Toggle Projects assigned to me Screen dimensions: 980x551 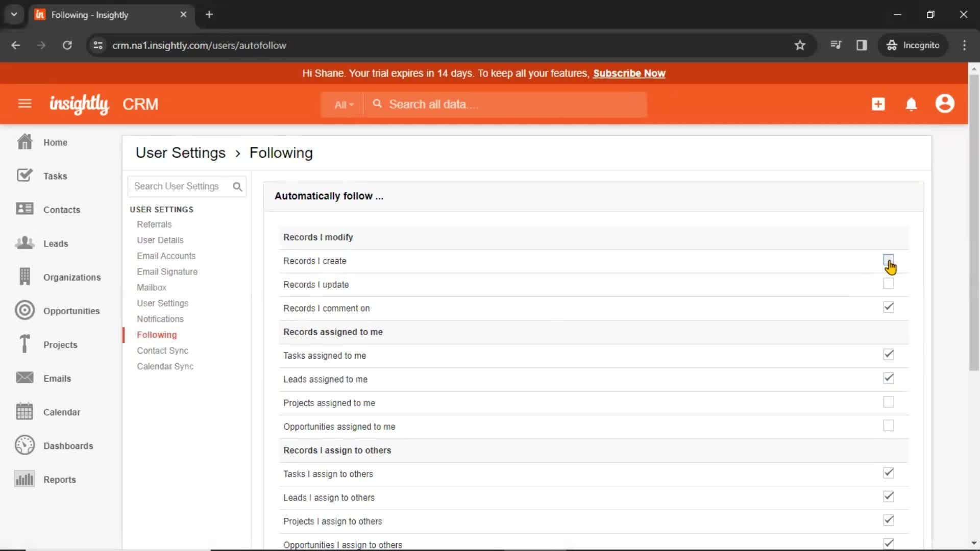coord(888,402)
